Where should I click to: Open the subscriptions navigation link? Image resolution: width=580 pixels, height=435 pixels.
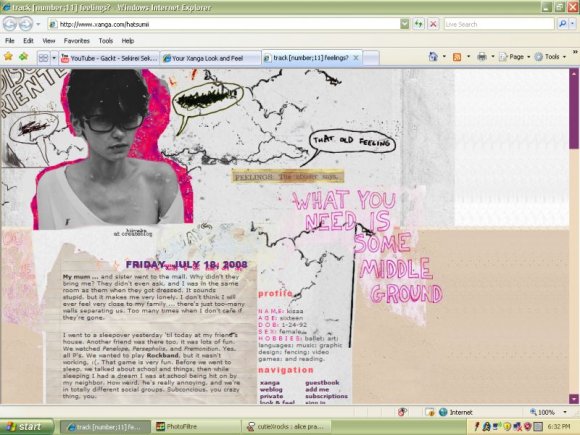(x=327, y=396)
